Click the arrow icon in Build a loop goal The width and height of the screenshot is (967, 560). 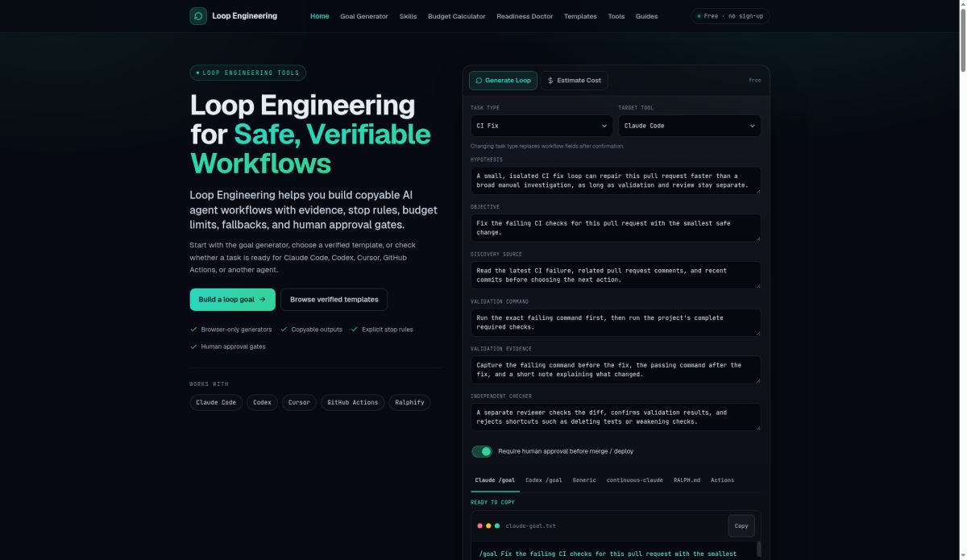[x=262, y=300]
